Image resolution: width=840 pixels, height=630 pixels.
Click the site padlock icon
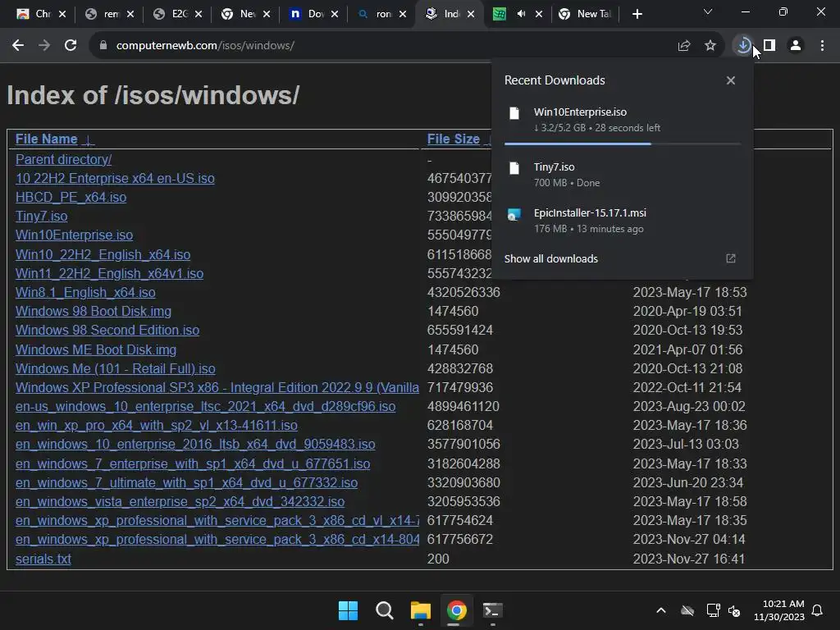(x=103, y=46)
